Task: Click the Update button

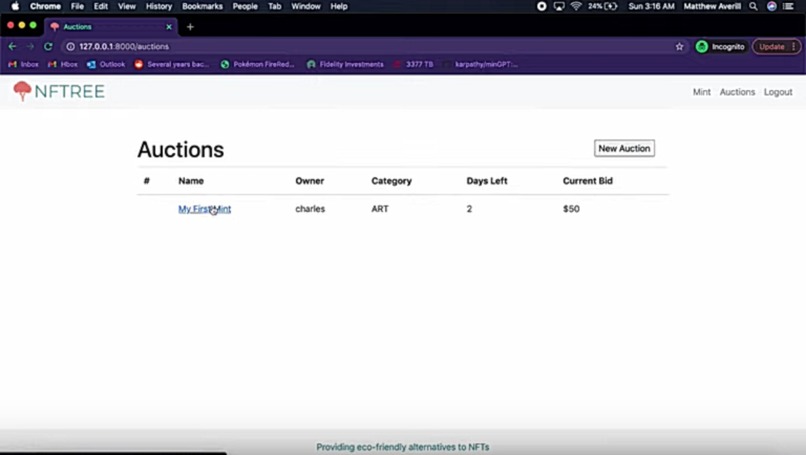Action: [772, 46]
